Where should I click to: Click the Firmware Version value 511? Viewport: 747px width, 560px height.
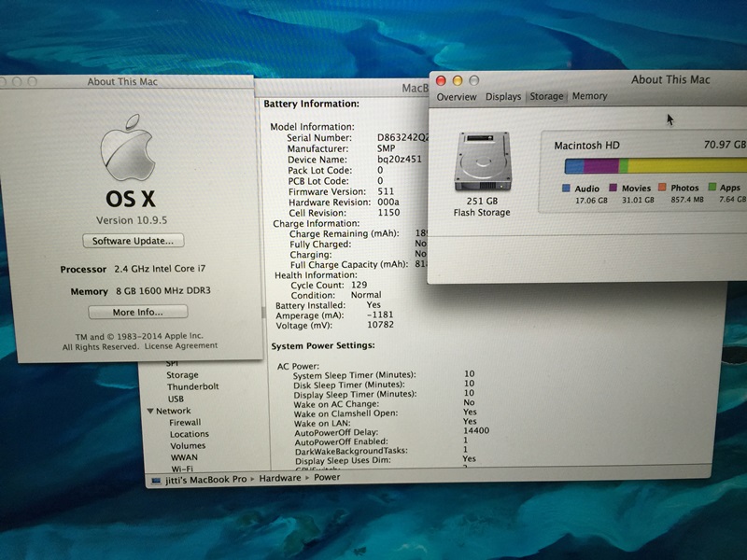(386, 191)
